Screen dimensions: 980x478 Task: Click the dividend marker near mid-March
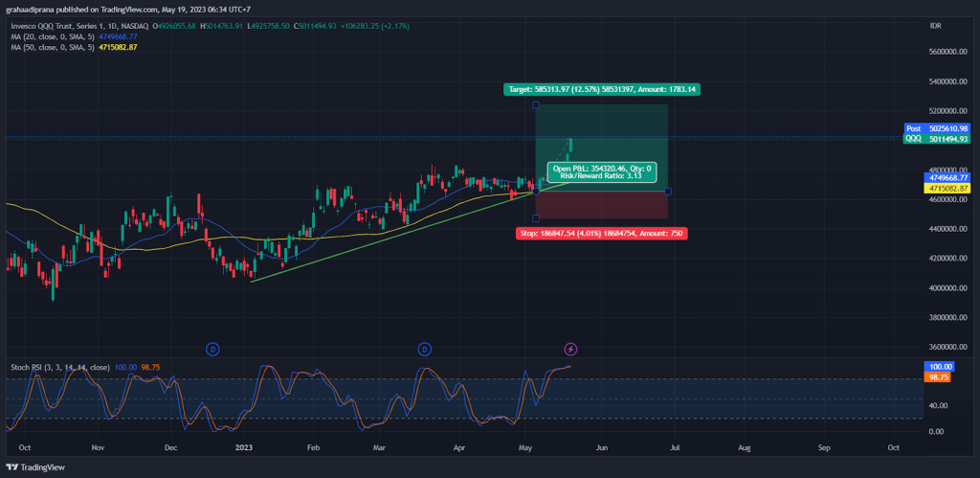[x=424, y=349]
